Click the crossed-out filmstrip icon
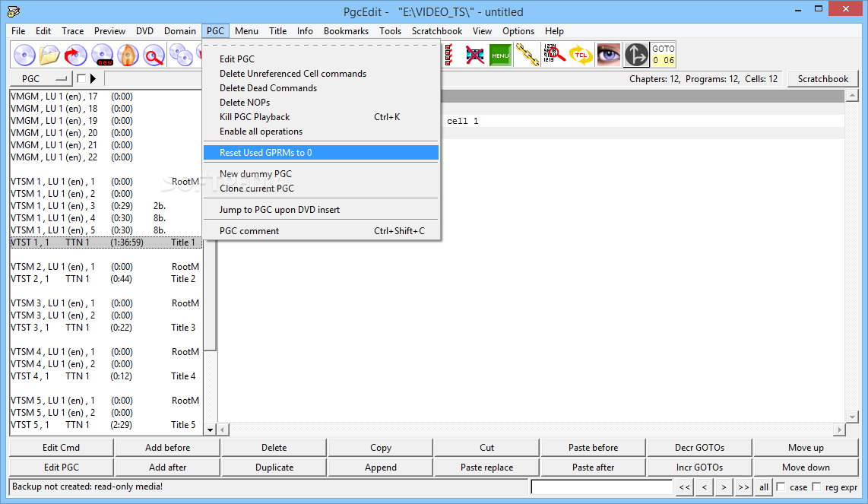 (475, 54)
